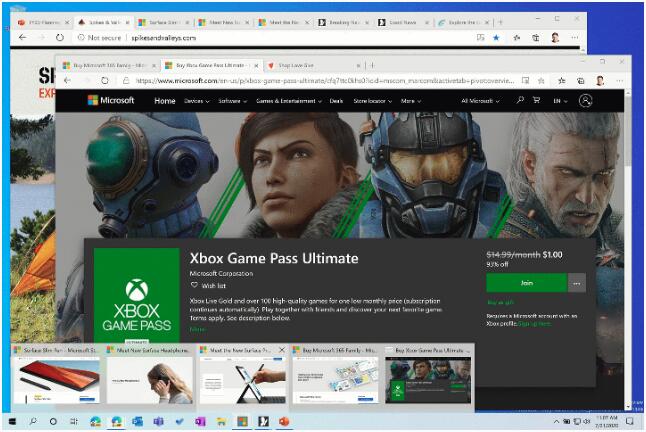Open the Deals item in the Microsoft header

coord(336,101)
